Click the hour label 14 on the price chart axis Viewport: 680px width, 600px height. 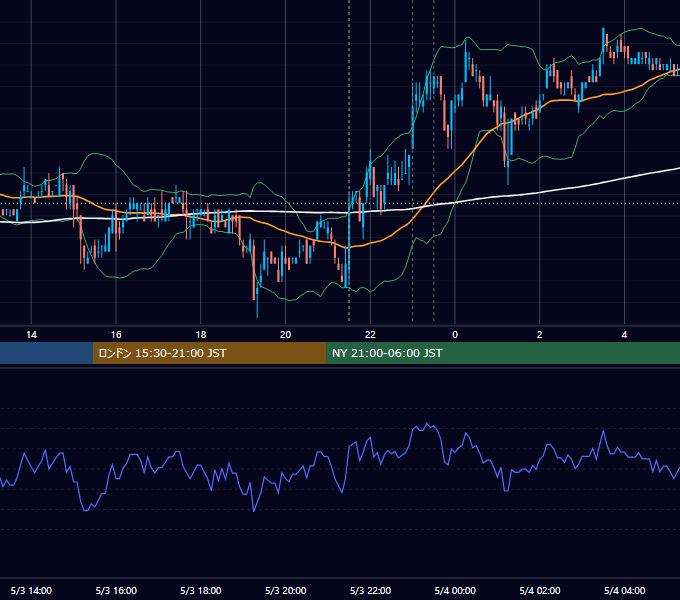click(31, 335)
